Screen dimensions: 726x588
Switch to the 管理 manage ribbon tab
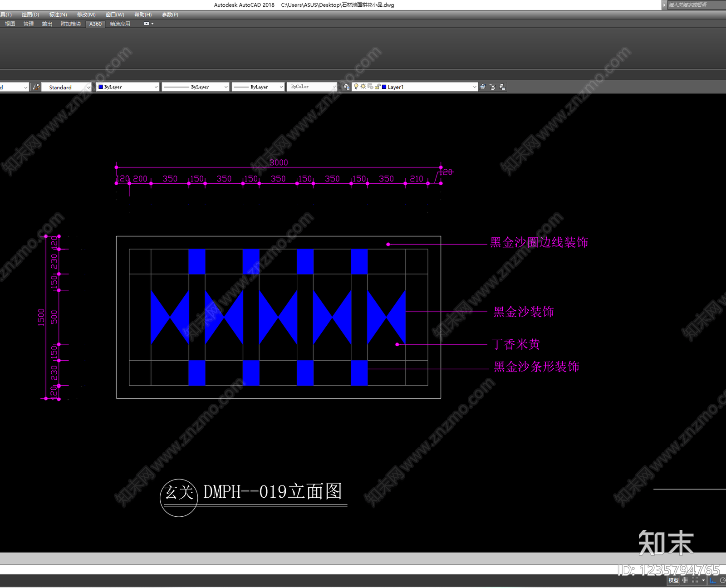pos(29,24)
